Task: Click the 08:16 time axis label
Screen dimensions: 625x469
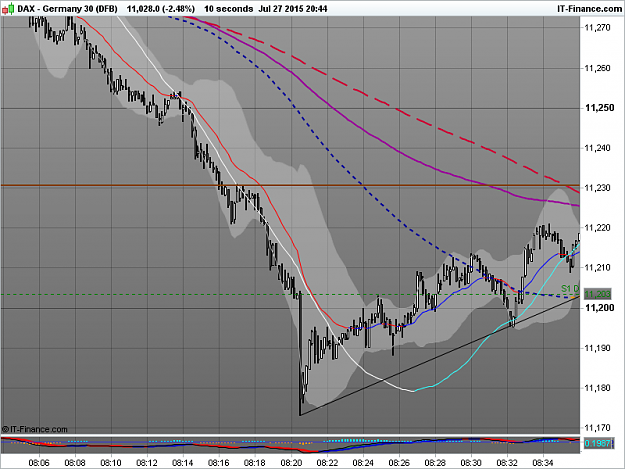Action: click(218, 463)
